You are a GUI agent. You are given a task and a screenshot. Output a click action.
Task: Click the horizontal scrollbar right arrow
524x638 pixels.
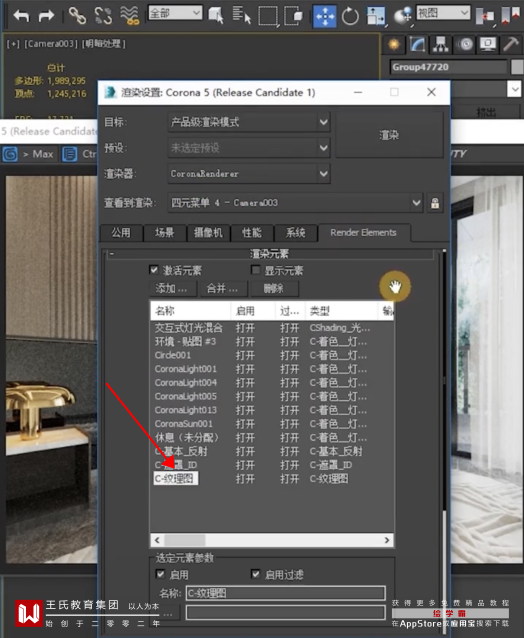point(387,540)
